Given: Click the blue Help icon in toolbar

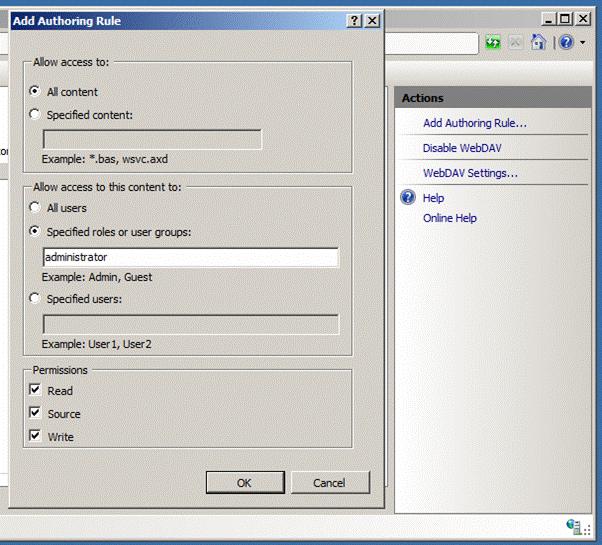Looking at the screenshot, I should pos(566,42).
